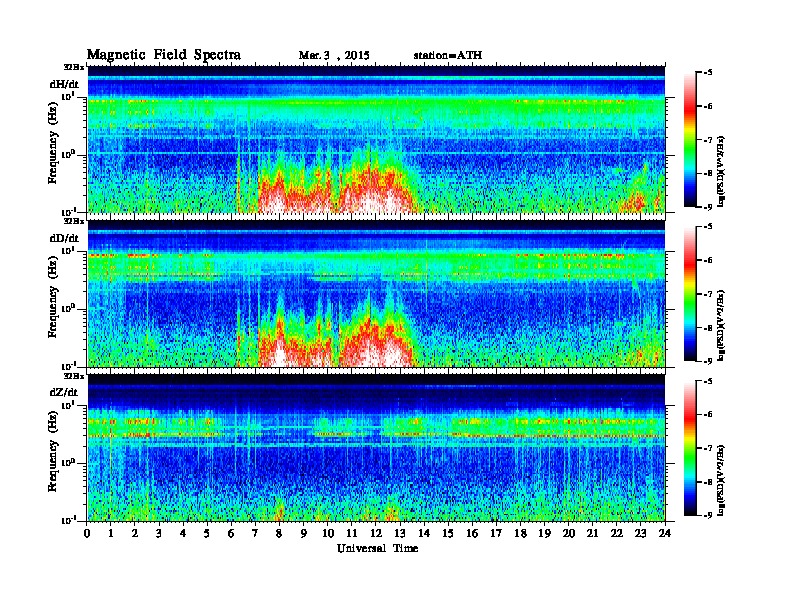Click hour tick label "24" on time axis
792x612 pixels.
point(665,534)
